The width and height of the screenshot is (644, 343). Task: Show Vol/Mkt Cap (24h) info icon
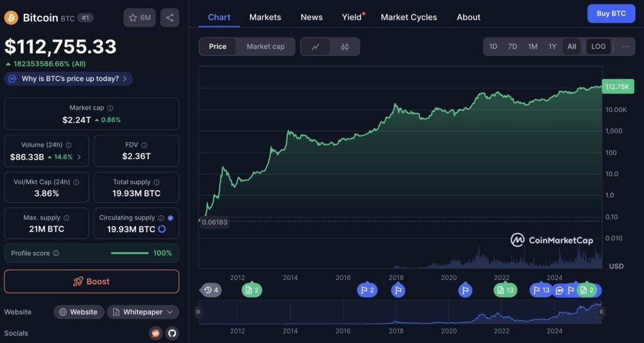click(76, 182)
